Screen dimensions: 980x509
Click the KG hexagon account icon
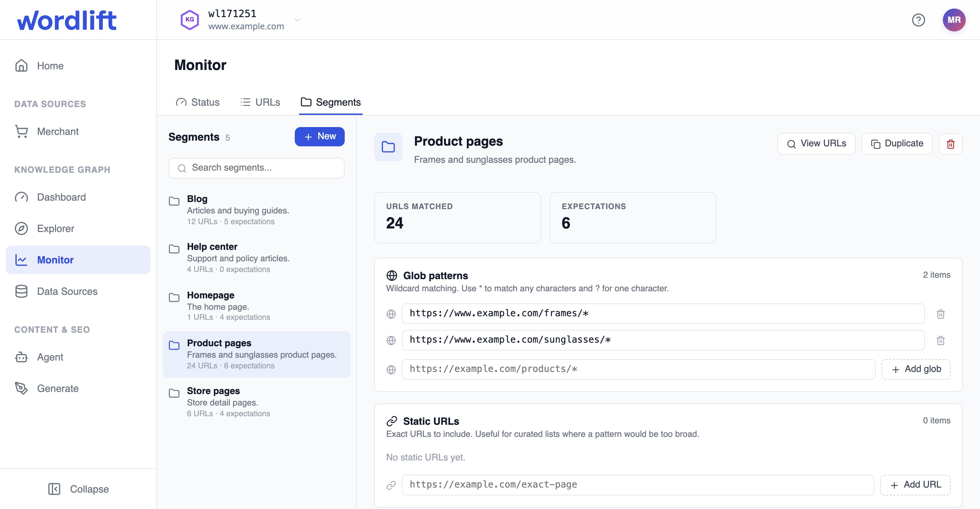[x=190, y=20]
